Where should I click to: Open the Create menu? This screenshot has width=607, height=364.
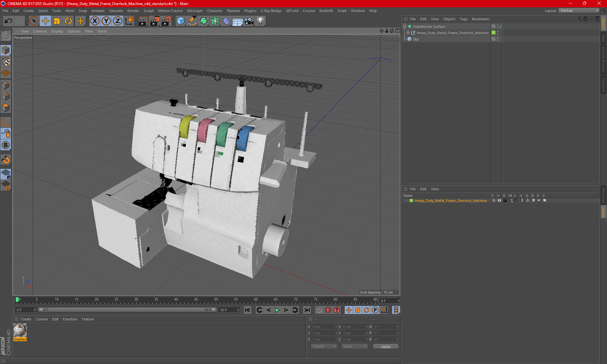pyautogui.click(x=28, y=11)
